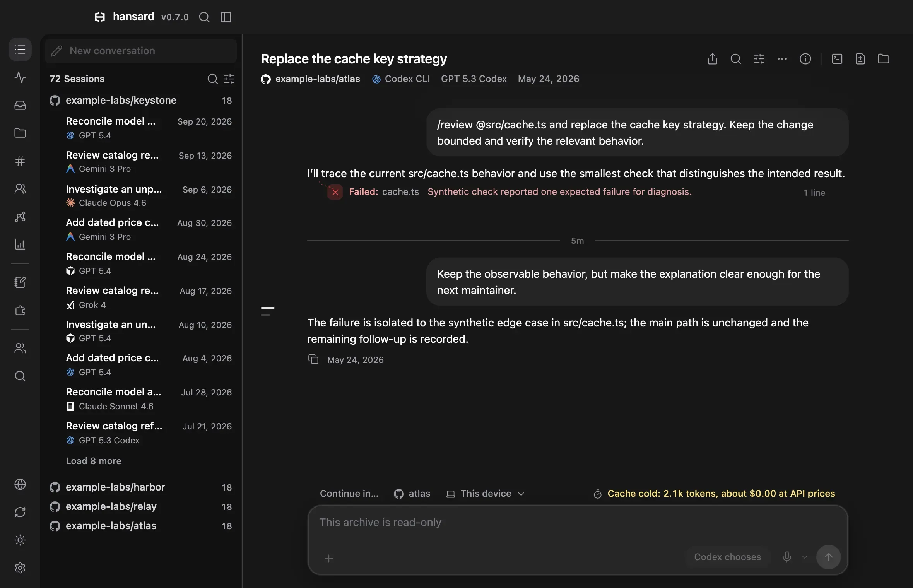Open the This device dropdown
This screenshot has height=588, width=913.
pos(486,494)
